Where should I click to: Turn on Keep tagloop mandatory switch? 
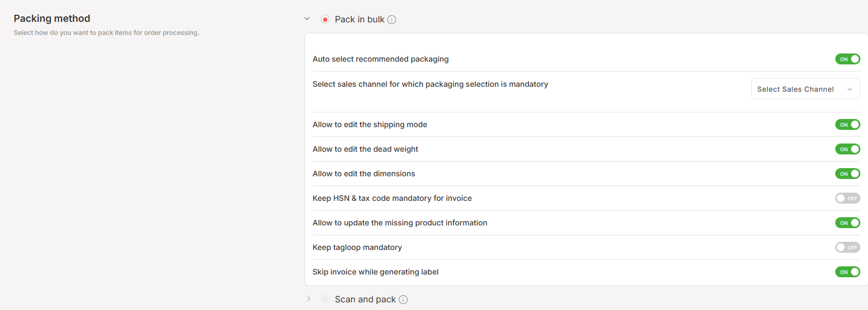[x=847, y=247]
